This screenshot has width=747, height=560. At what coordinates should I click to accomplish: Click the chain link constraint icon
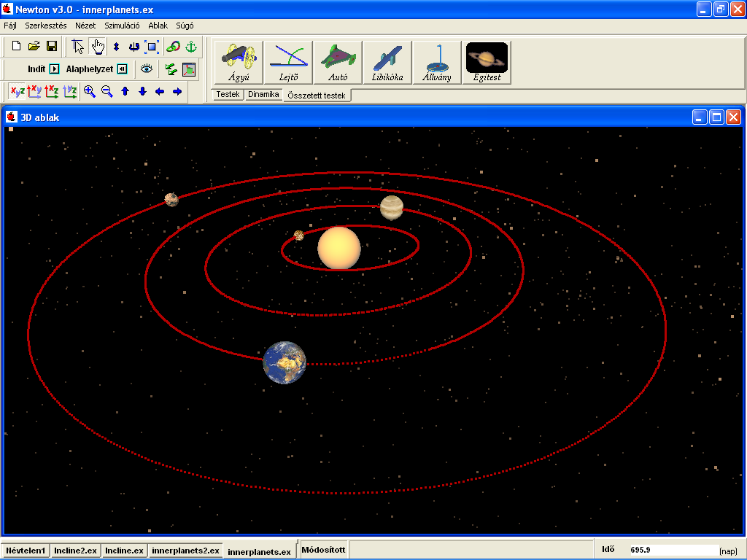click(172, 47)
